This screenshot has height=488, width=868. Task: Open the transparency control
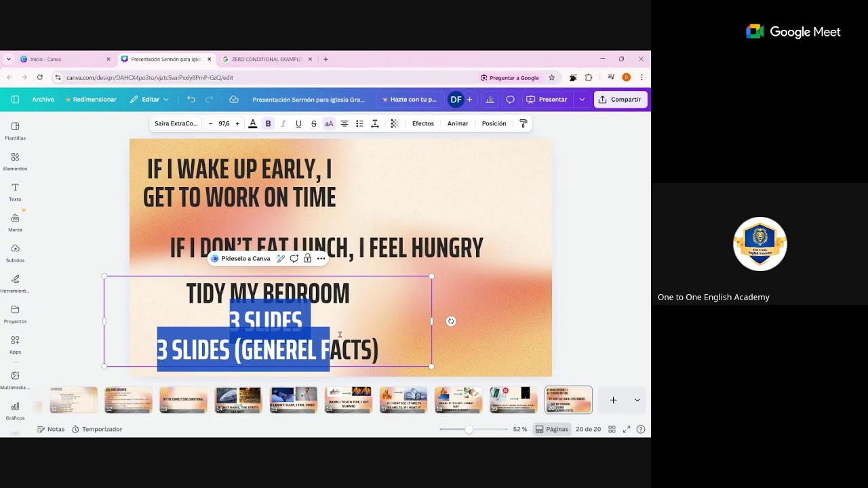tap(395, 123)
